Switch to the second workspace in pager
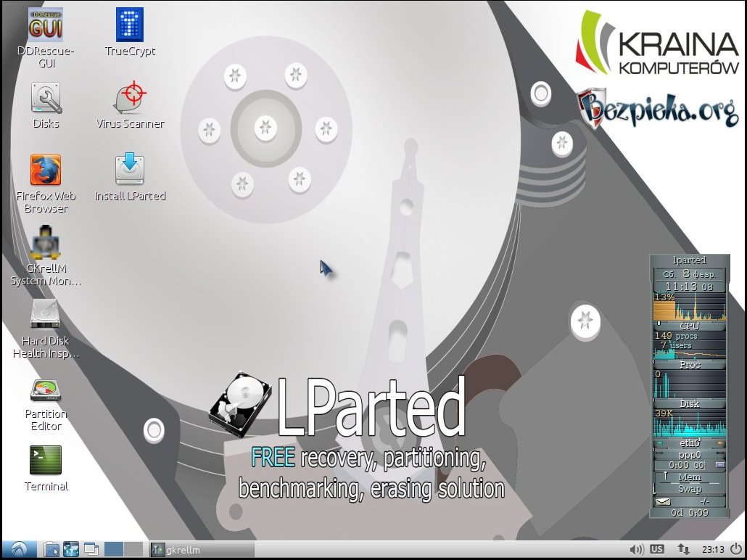Viewport: 747px width, 560px height. point(133,550)
